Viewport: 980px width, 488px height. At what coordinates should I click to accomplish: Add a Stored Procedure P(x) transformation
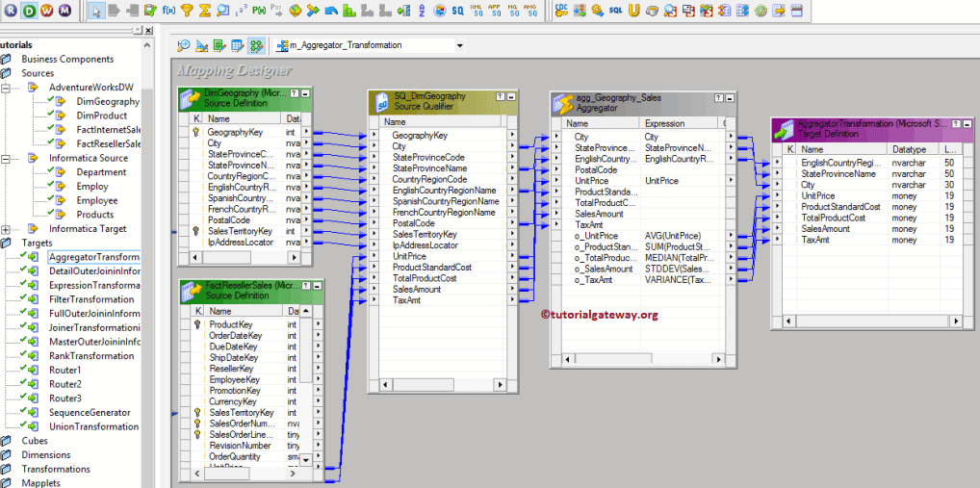click(x=259, y=10)
